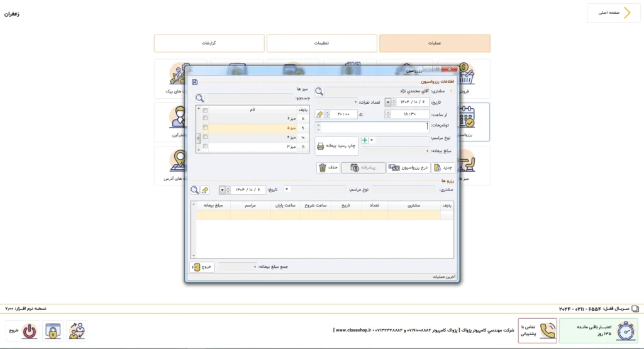Click the eraser icon in رزرو ها filter row

(x=204, y=190)
